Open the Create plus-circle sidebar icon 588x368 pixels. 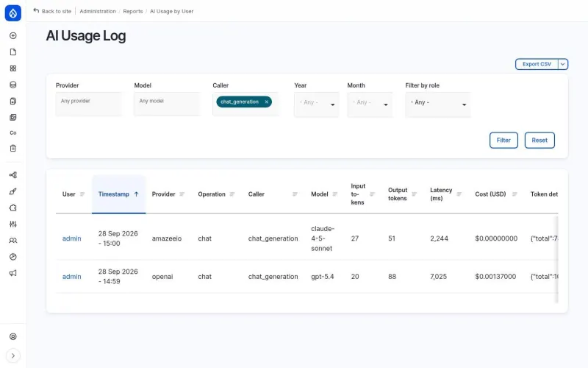12,35
